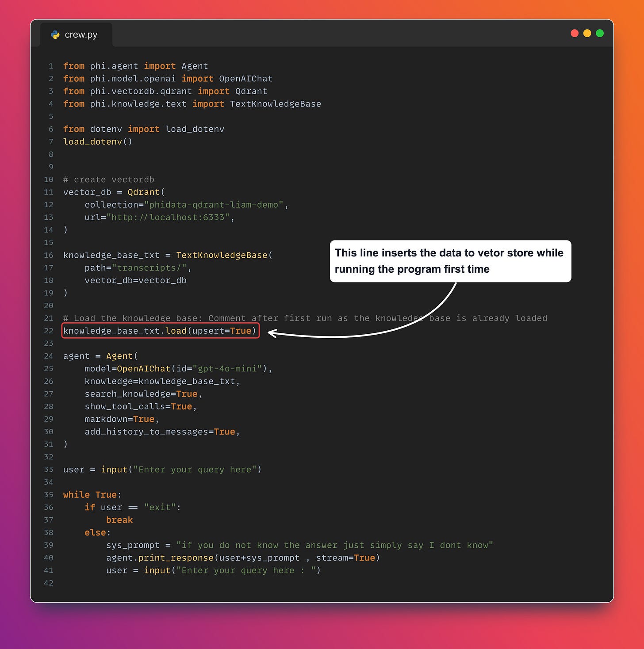Click 'add_history_to_messages=True,' on line 30

click(162, 431)
